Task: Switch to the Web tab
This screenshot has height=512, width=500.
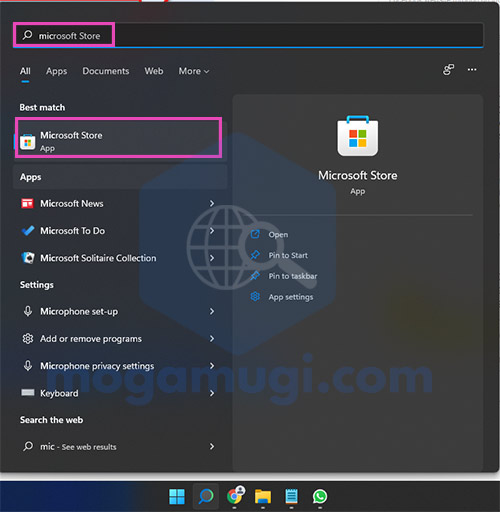Action: coord(154,71)
